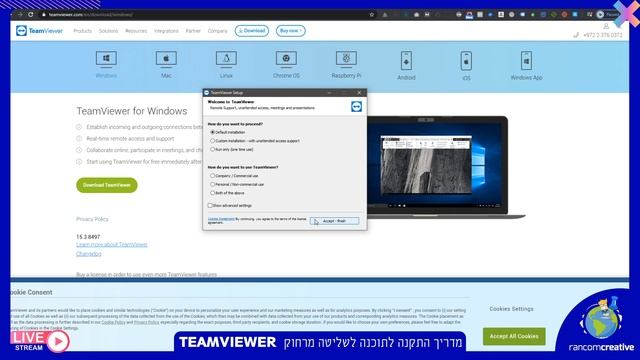Open the Integrations menu
Image resolution: width=640 pixels, height=360 pixels.
tap(166, 31)
